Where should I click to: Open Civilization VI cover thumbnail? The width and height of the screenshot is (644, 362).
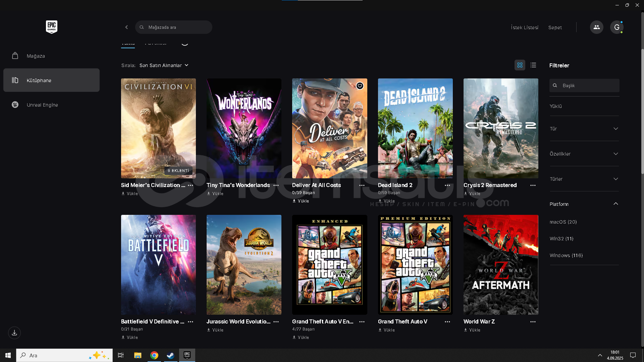[x=158, y=128]
